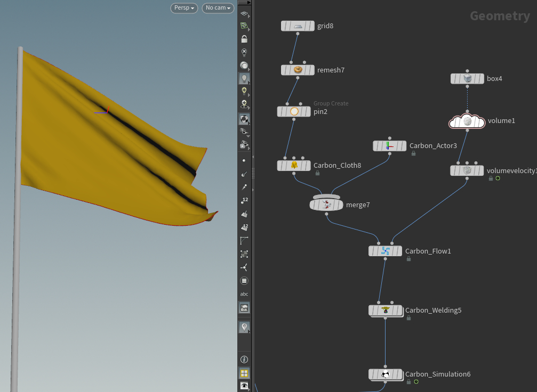The height and width of the screenshot is (392, 537).
Task: Toggle the background image display button
Action: tap(244, 308)
